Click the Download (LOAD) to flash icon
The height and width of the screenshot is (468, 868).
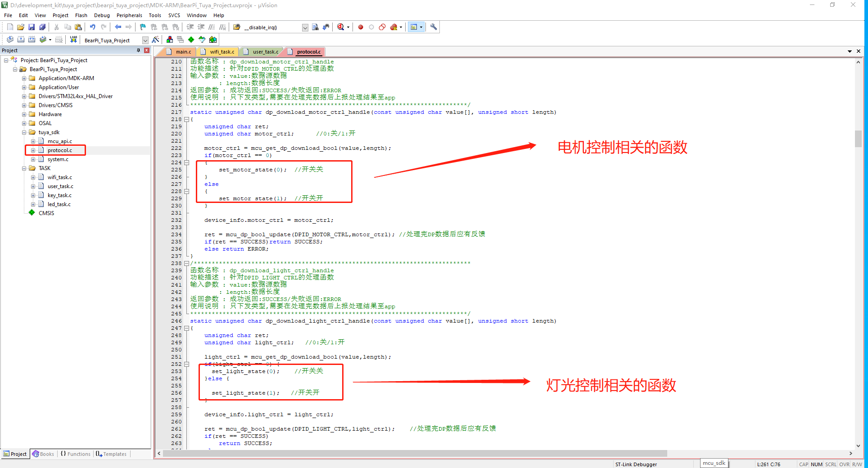tap(73, 40)
